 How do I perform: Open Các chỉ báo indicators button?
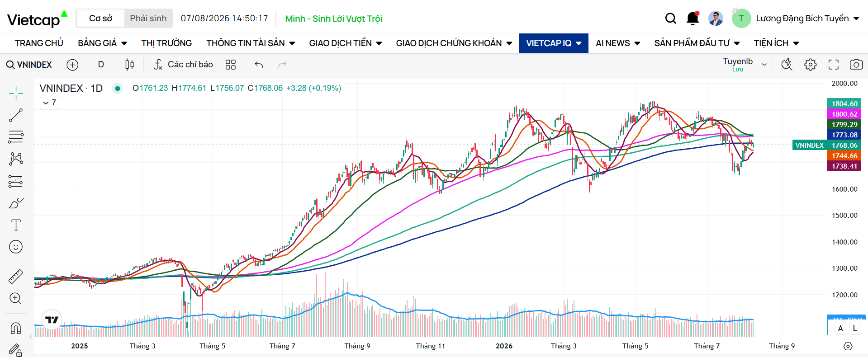coord(183,65)
